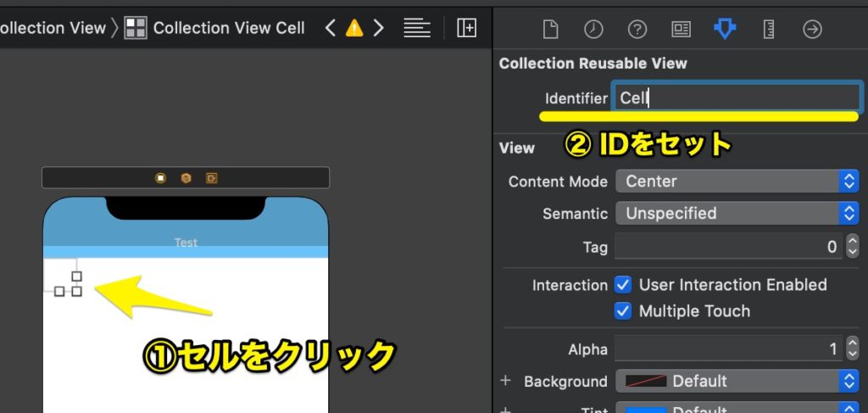Click the Collection Reusable View heading
This screenshot has height=413, width=868.
[593, 63]
